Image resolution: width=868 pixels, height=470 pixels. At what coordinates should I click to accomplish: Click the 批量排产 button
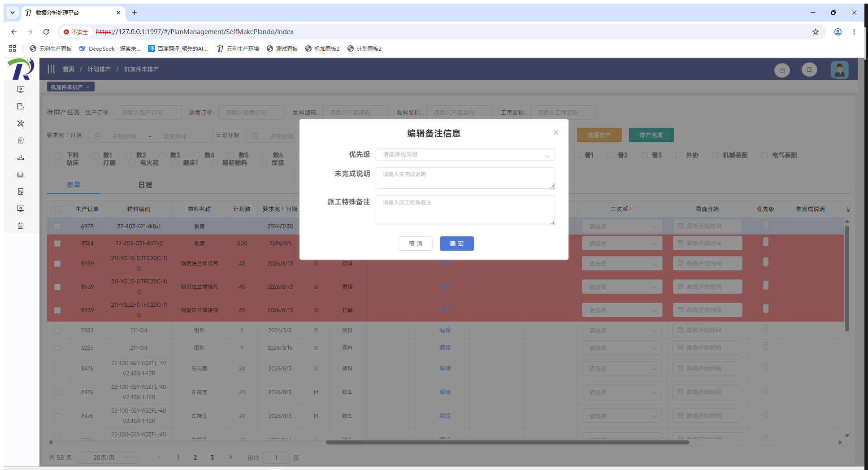(x=599, y=135)
